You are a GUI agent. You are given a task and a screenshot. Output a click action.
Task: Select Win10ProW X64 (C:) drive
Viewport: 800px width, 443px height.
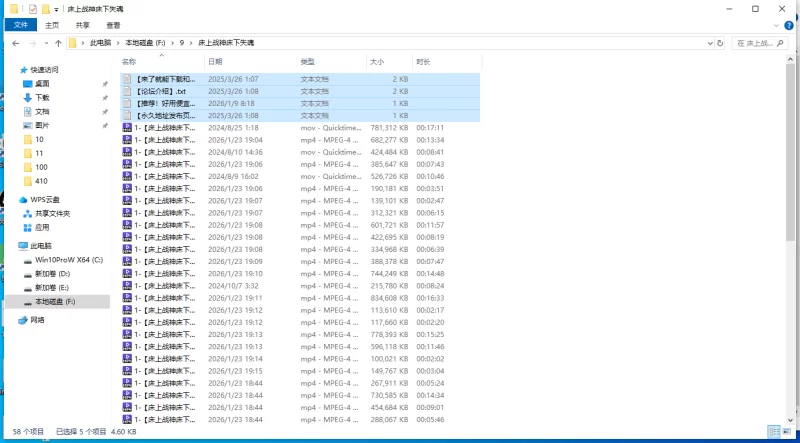[x=68, y=259]
